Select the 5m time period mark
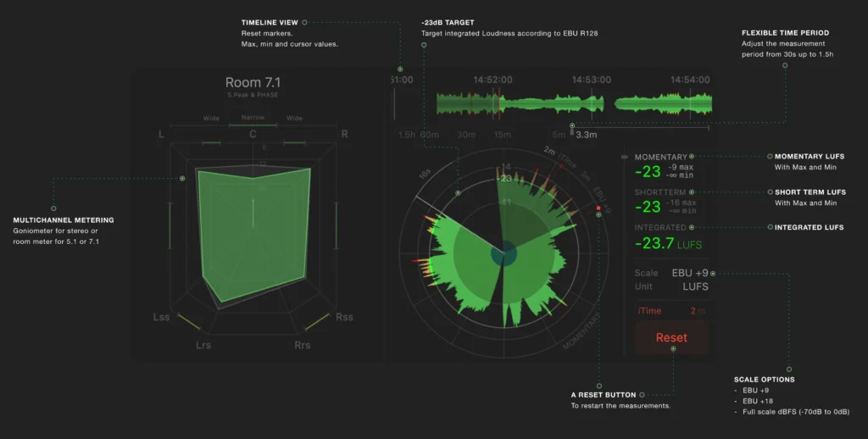This screenshot has height=439, width=868. (559, 135)
